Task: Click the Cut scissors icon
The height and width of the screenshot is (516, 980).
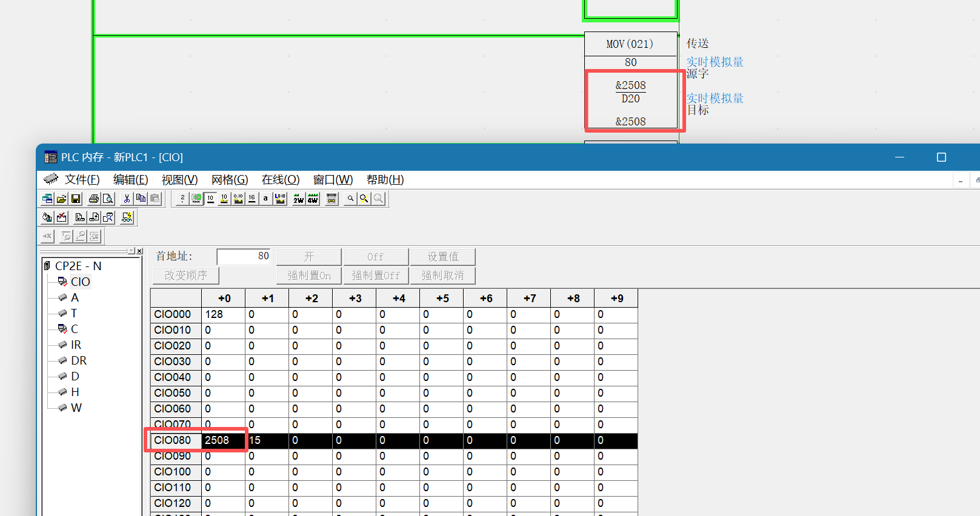Action: point(127,199)
